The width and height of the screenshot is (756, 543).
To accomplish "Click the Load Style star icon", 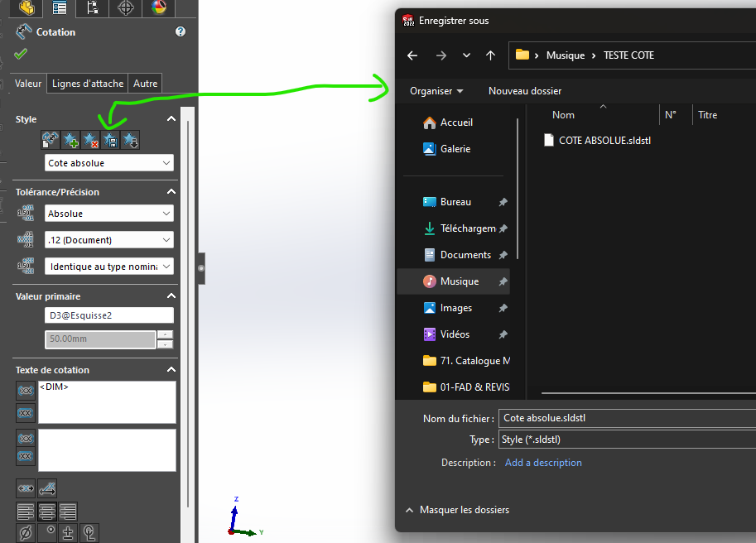I will [130, 141].
